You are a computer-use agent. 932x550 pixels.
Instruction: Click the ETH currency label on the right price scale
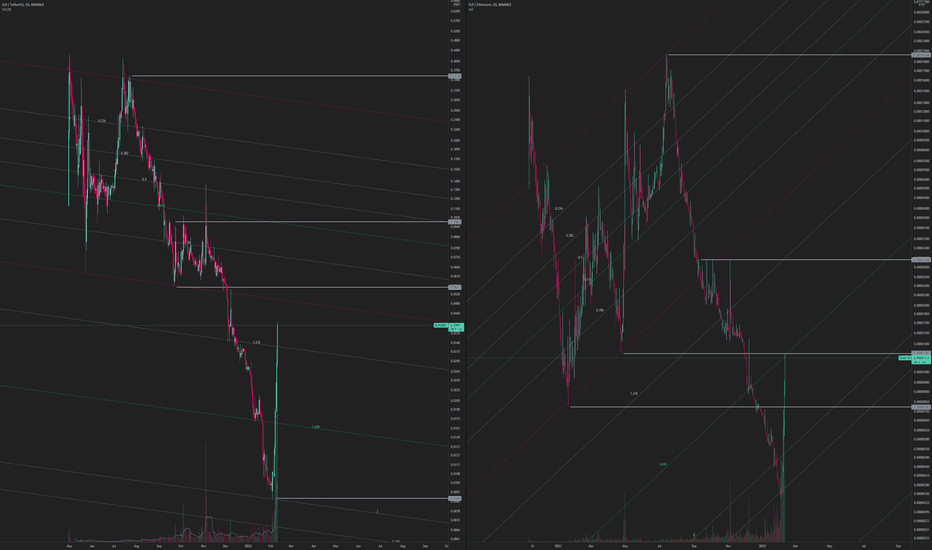921,4
